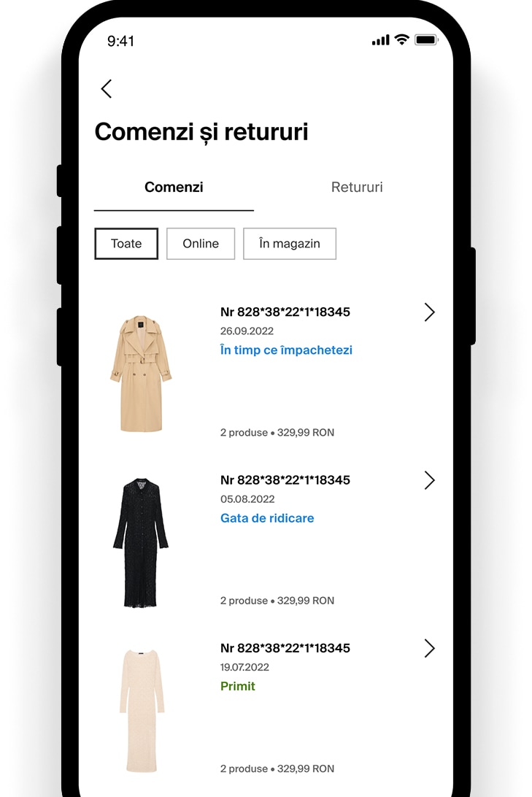The image size is (532, 797).
Task: Filter orders by Online
Action: (201, 244)
